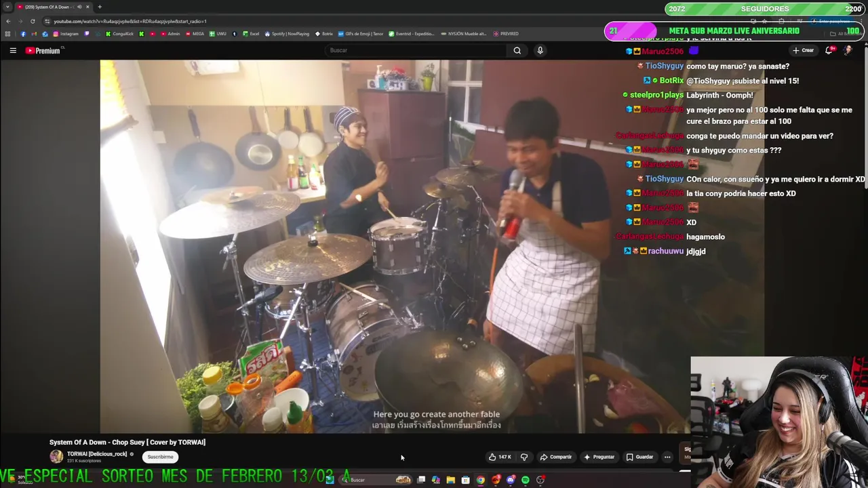Mute the tab using the speaker icon
Screen dimensions: 868x488
(79, 7)
